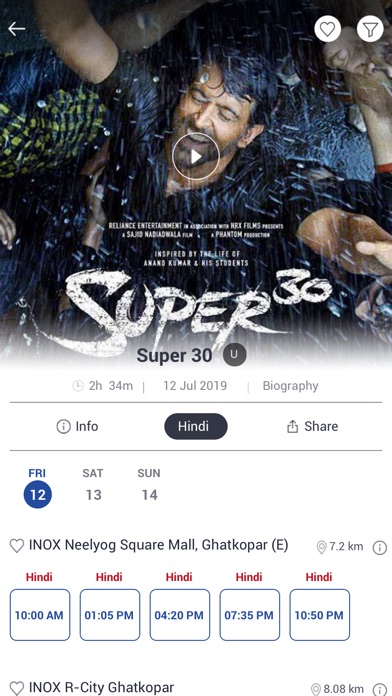Image resolution: width=392 pixels, height=696 pixels.
Task: Select Friday 12 date
Action: pos(38,486)
